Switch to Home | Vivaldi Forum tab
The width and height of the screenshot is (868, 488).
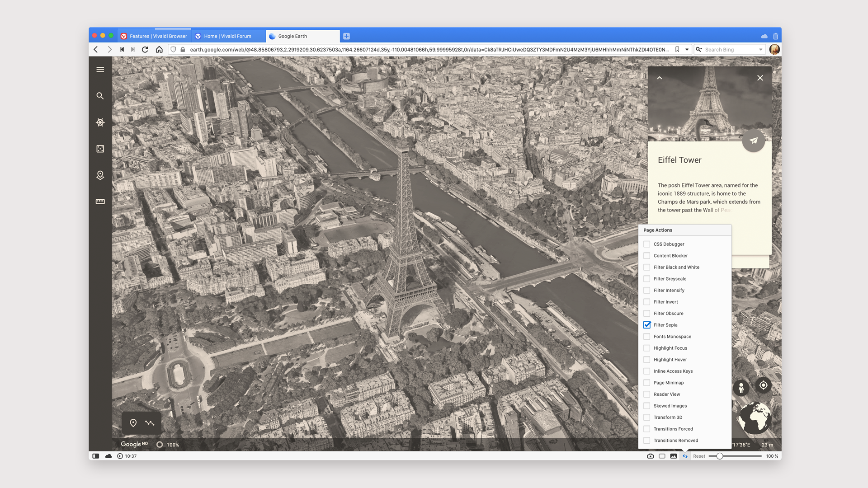point(228,36)
